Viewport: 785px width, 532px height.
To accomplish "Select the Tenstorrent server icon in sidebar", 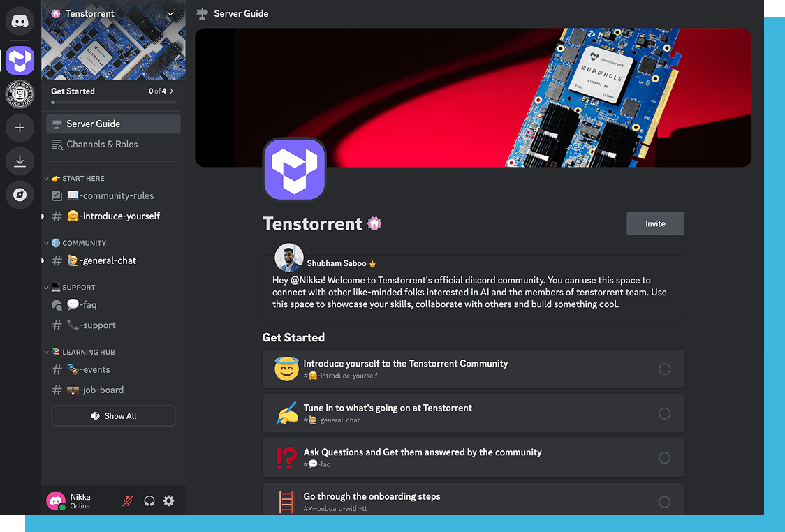I will 20,61.
